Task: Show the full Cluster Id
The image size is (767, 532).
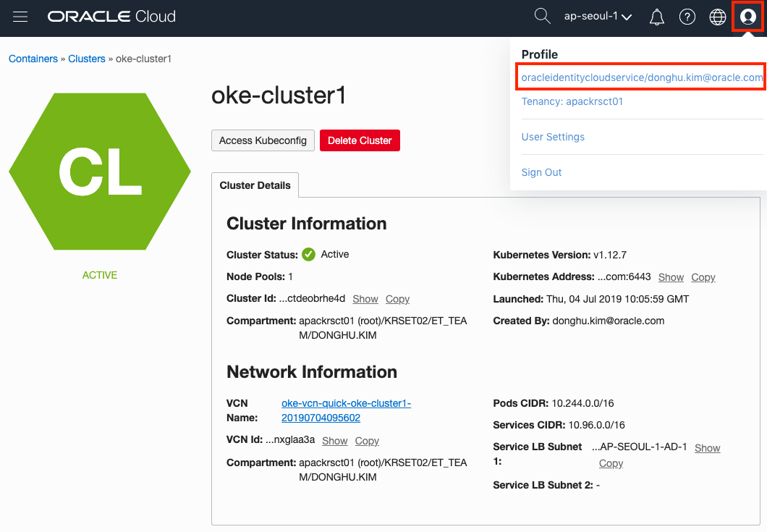Action: (x=365, y=299)
